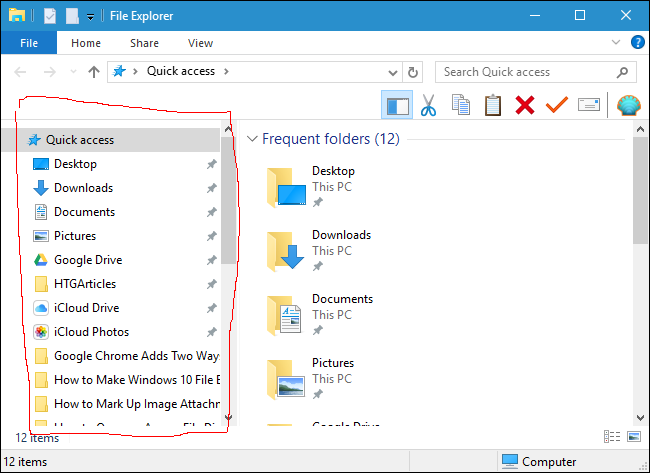Click the Quick Access Toolbar New folder icon
The image size is (650, 473).
coord(72,16)
